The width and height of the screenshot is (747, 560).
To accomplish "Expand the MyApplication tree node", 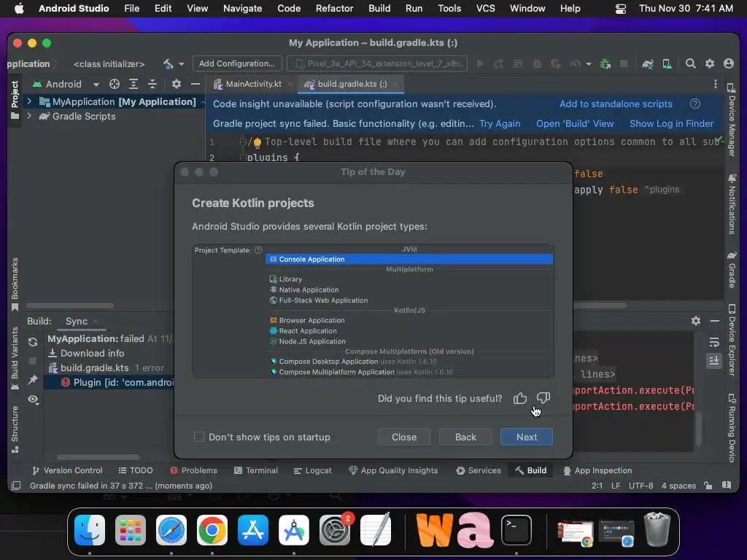I will [x=29, y=101].
